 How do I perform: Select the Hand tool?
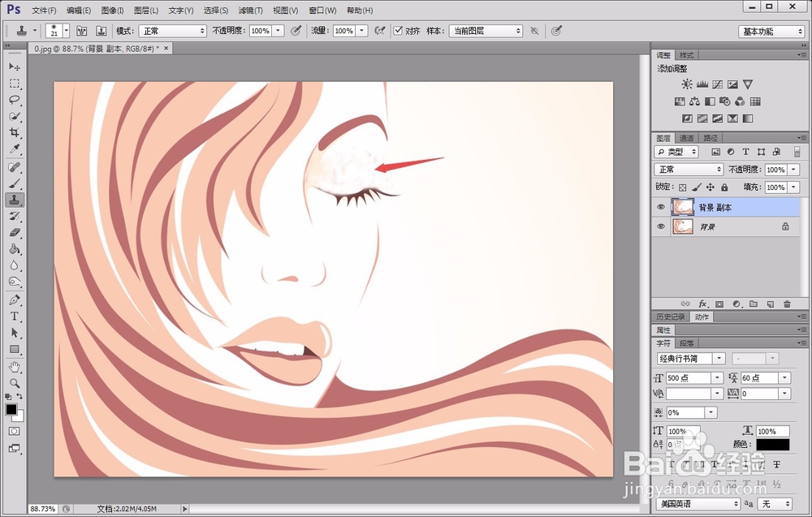coord(15,368)
